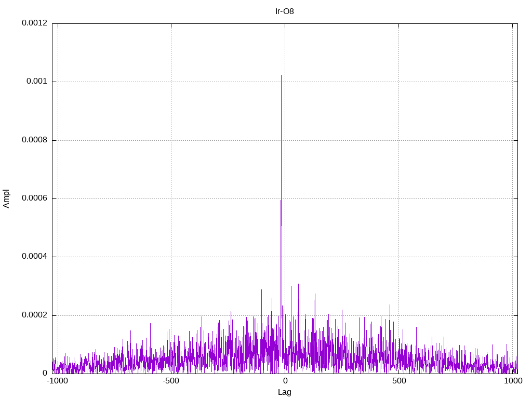Click the 0.0002 y-axis tick label

pyautogui.click(x=34, y=315)
